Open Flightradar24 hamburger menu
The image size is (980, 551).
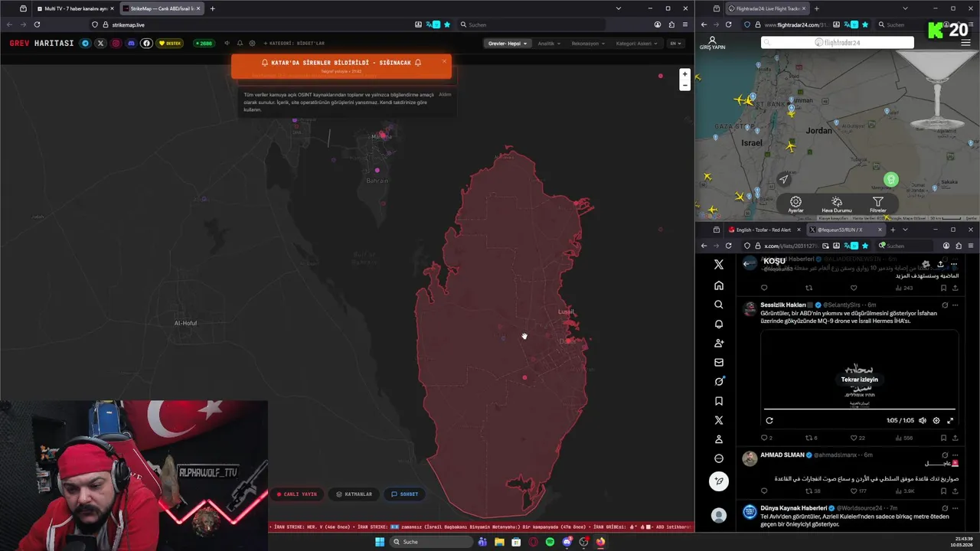tap(965, 43)
